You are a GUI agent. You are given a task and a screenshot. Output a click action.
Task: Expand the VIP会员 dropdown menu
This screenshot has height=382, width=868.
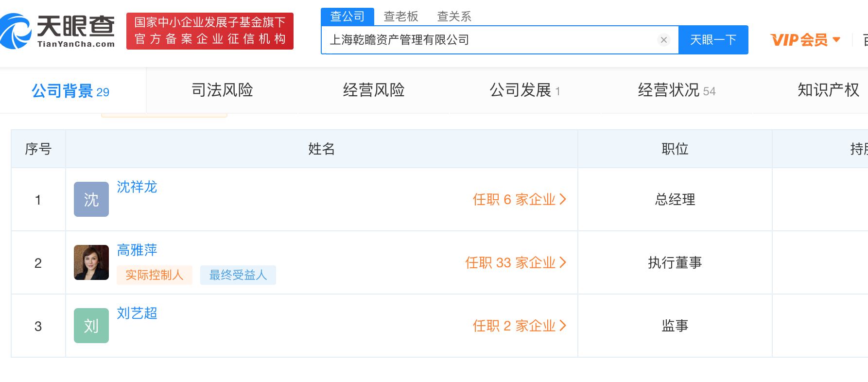[x=805, y=40]
